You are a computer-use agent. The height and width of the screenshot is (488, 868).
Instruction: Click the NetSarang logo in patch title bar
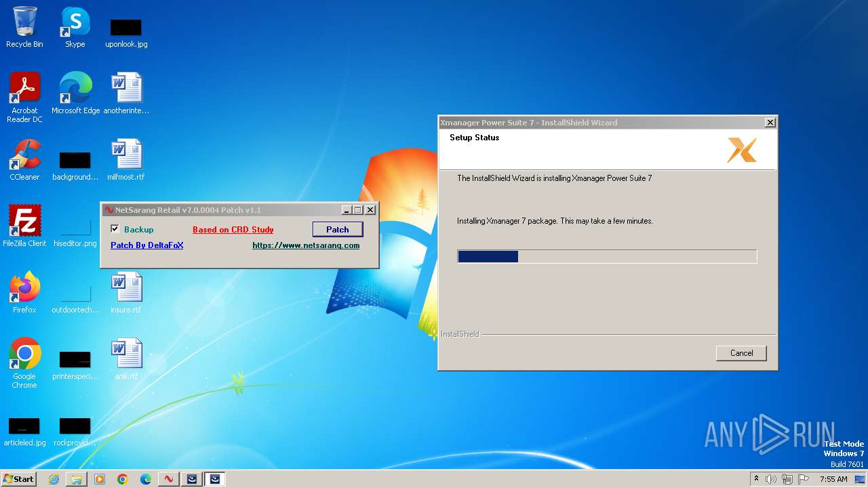108,210
